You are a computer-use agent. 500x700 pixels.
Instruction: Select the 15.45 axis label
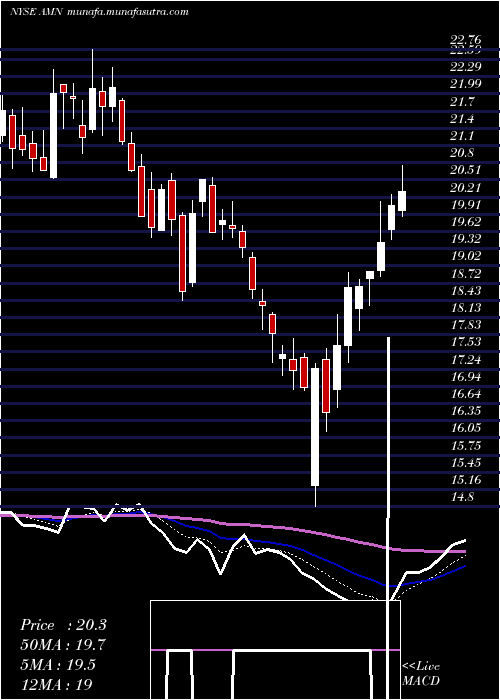tap(466, 462)
